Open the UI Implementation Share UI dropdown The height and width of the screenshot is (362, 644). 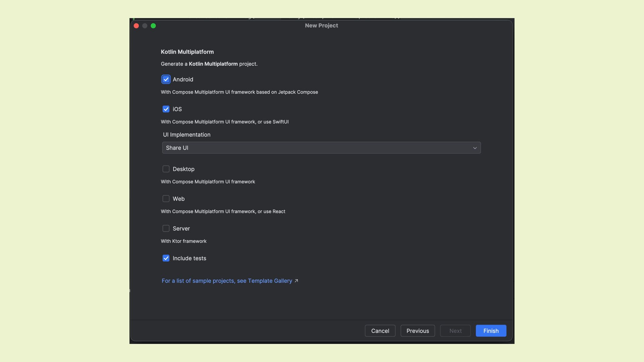point(321,148)
